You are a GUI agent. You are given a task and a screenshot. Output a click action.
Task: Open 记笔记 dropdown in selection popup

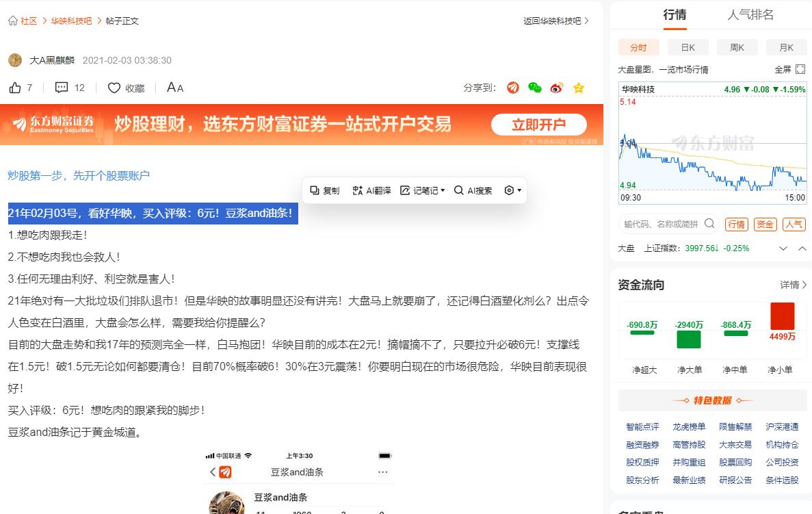coord(423,191)
